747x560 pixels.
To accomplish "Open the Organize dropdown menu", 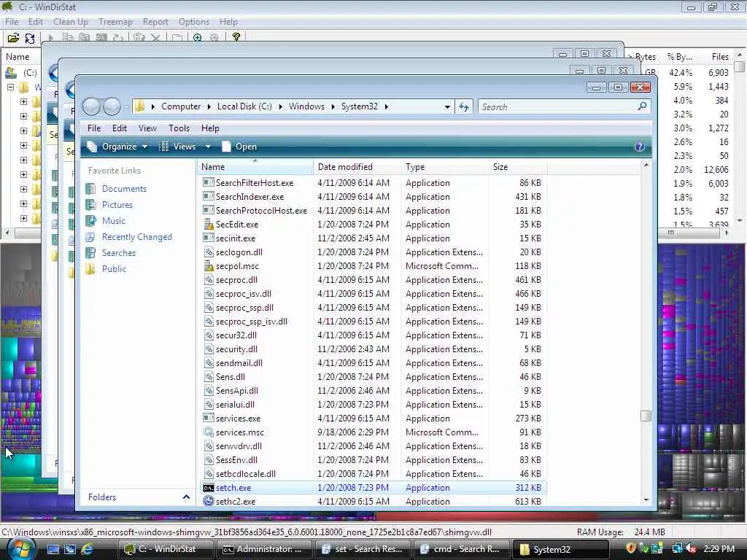I will tap(117, 147).
